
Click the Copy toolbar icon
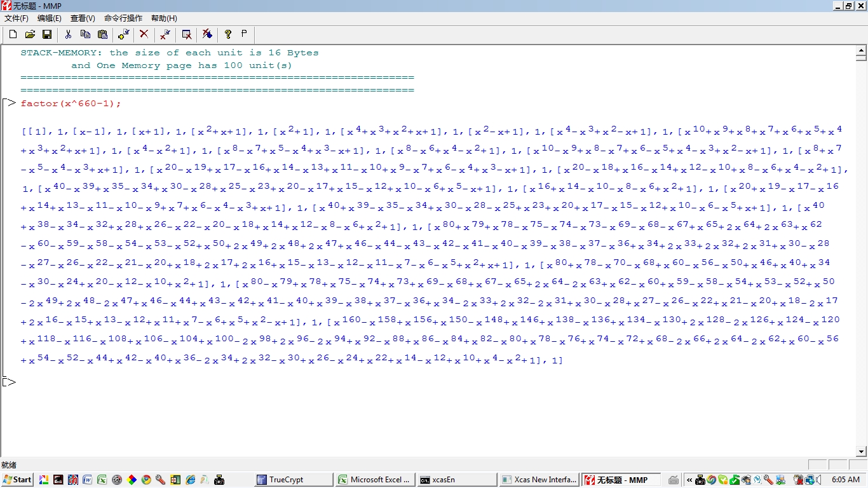[85, 34]
